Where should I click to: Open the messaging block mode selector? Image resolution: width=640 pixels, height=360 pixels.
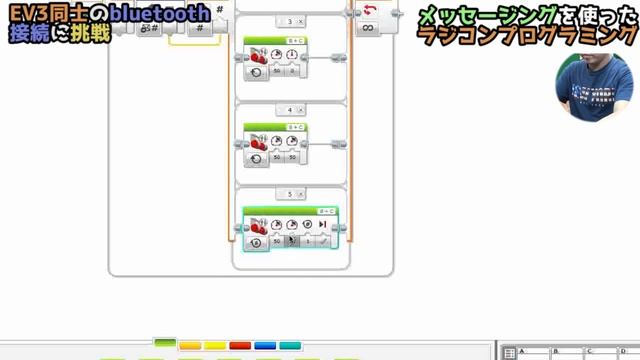[x=150, y=29]
